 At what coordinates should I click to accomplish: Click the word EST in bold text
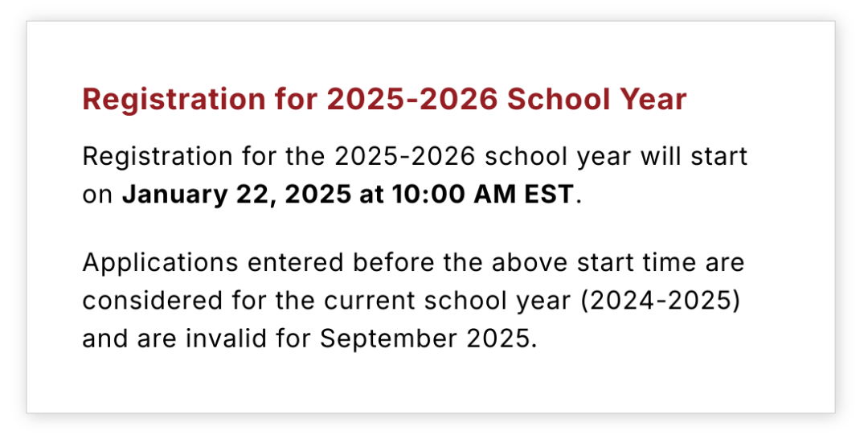click(x=547, y=195)
